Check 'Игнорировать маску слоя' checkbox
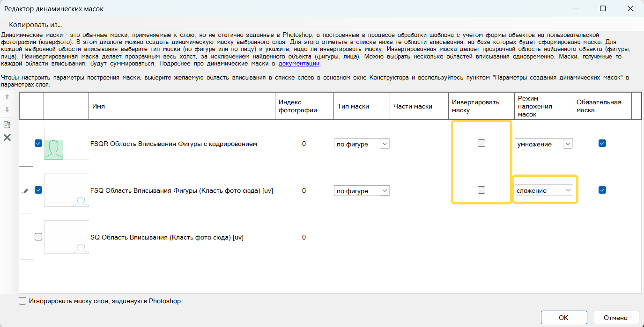Viewport: 644px width, 327px height. (22, 301)
